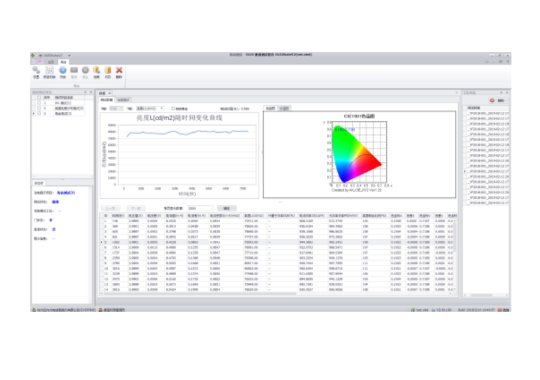Tick the checkbox for test item row 1
Screen dimensions: 540x380
(x=39, y=103)
